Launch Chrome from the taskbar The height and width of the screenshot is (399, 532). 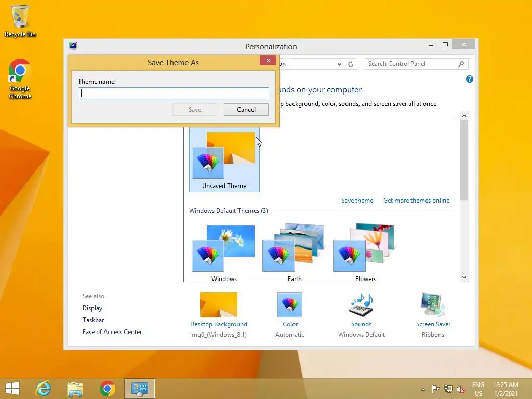point(107,389)
